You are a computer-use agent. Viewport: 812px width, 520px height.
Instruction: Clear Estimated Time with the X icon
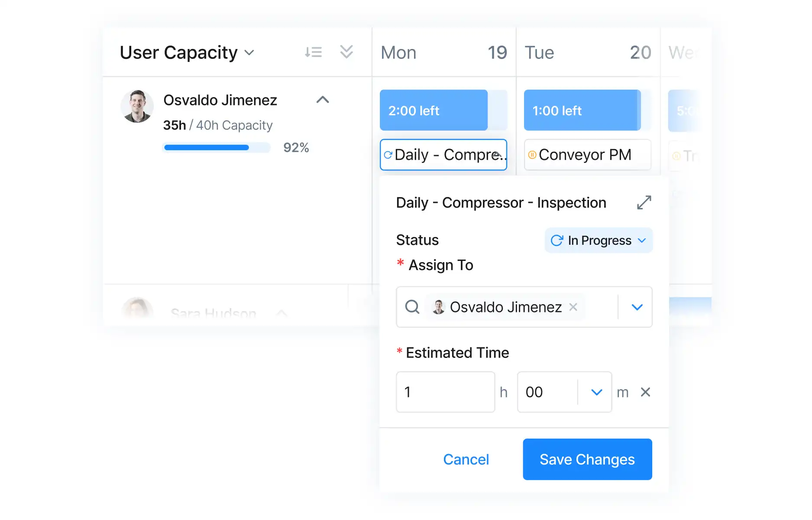[x=645, y=392]
